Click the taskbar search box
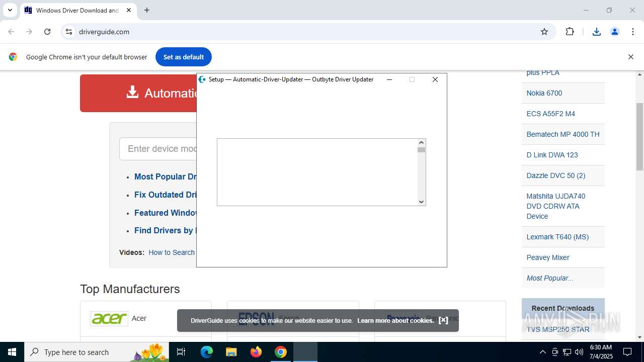 97,352
